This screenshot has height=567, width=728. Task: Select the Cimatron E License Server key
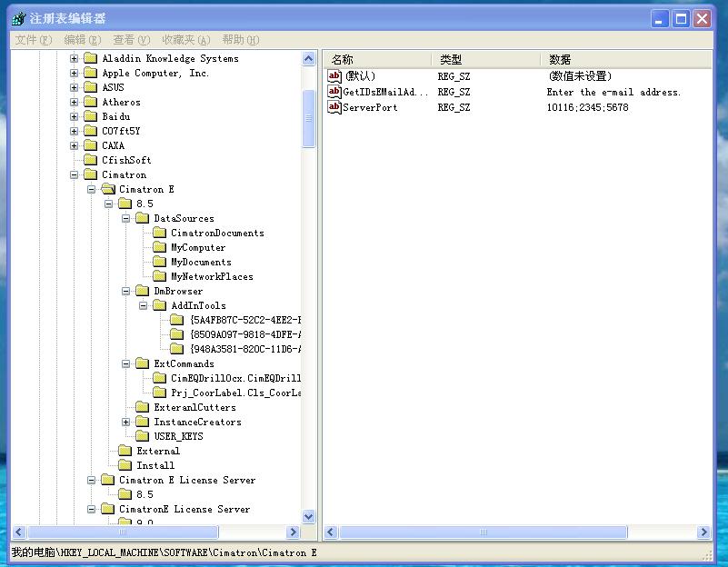click(187, 480)
